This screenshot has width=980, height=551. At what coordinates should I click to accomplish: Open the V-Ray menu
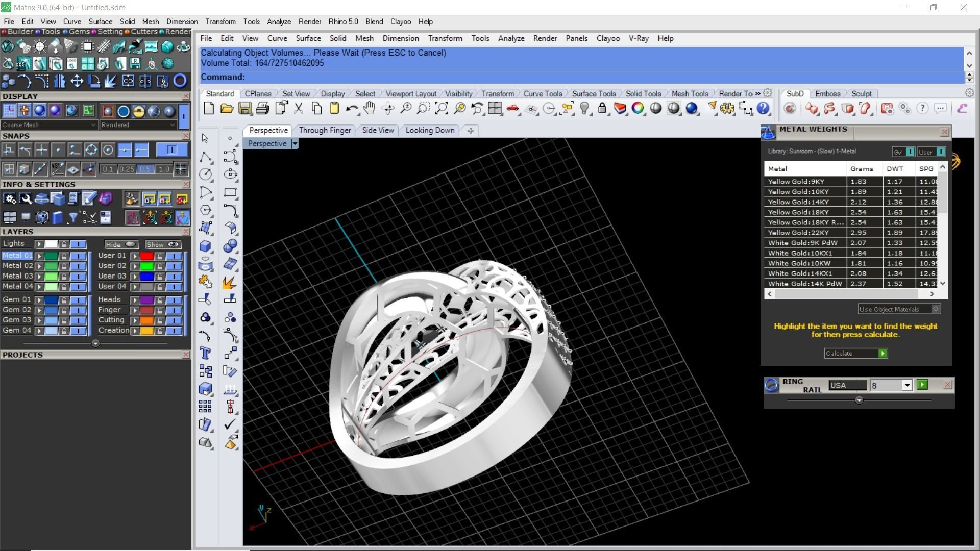639,38
